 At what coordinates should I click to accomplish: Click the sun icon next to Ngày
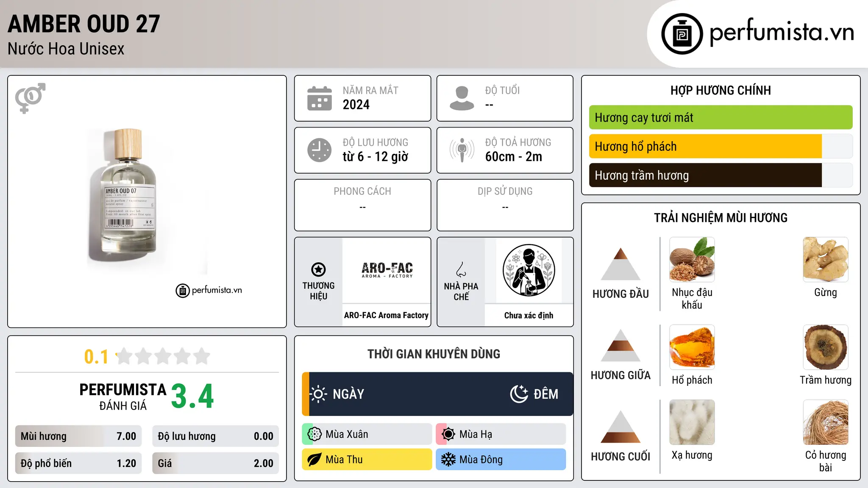318,394
